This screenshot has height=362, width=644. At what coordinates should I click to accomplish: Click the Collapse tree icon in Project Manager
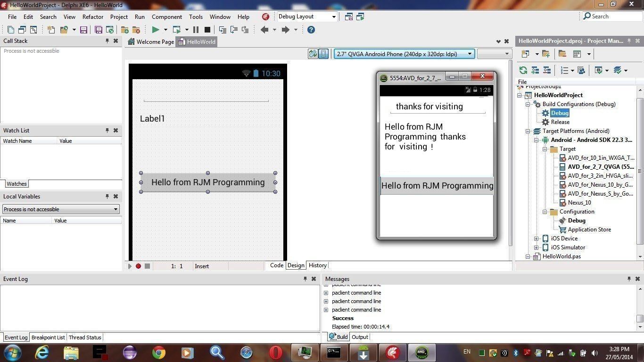click(x=547, y=70)
